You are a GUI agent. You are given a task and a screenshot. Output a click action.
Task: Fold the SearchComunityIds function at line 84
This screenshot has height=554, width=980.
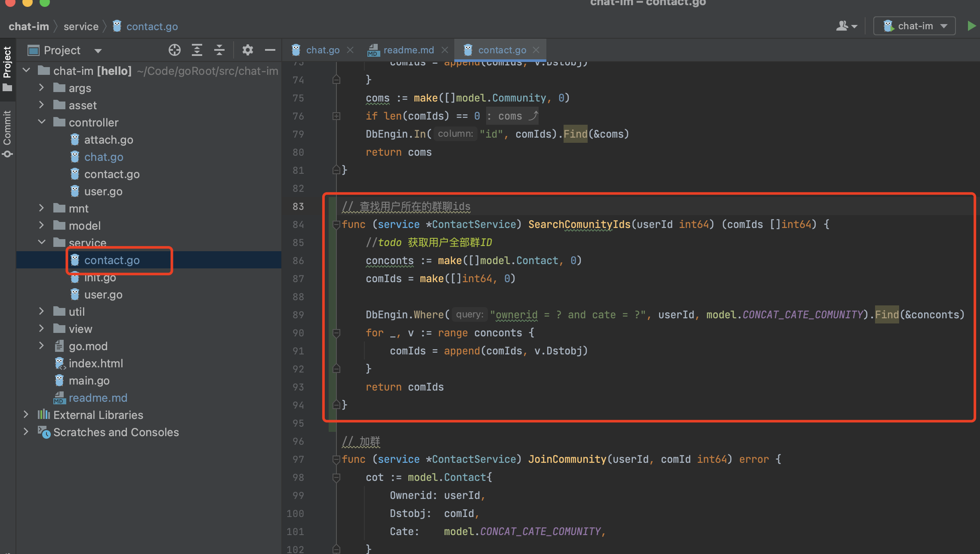pyautogui.click(x=336, y=225)
